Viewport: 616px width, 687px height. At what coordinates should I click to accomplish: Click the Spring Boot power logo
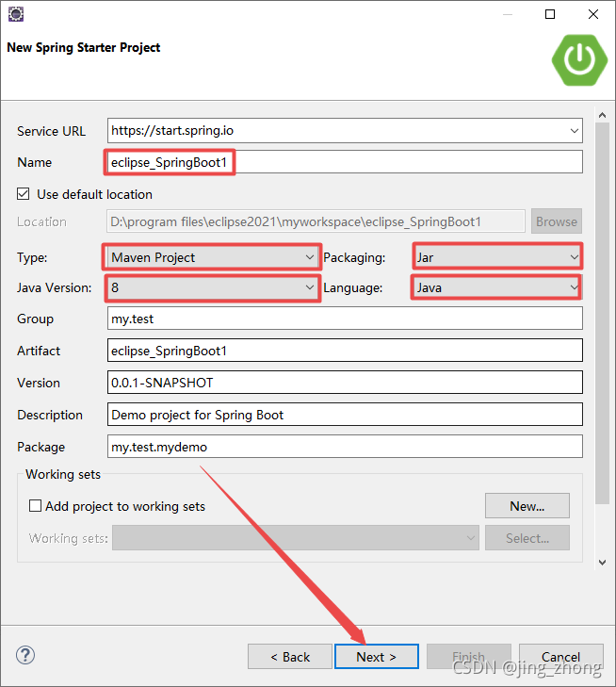click(579, 60)
